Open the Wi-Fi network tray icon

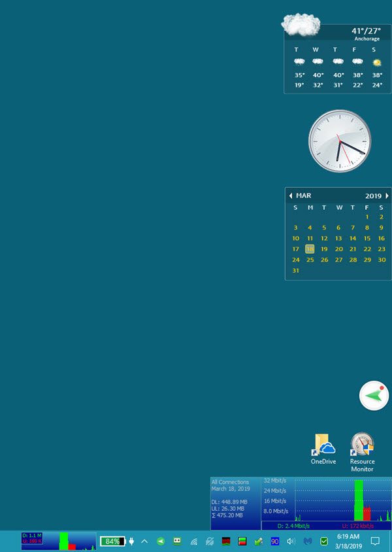194,542
